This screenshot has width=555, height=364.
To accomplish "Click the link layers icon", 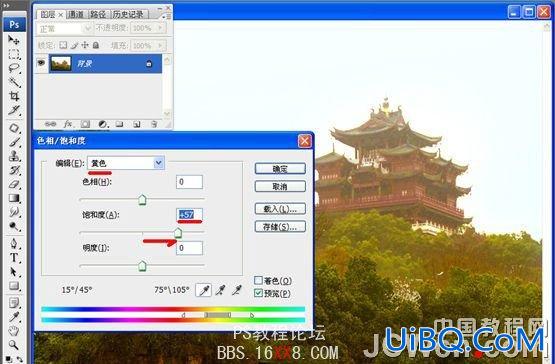I will click(x=51, y=124).
